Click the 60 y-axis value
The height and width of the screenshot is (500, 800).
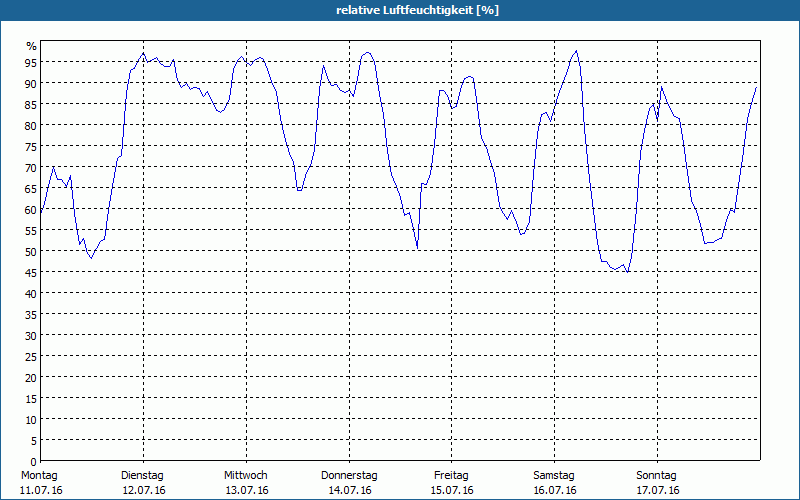(31, 210)
